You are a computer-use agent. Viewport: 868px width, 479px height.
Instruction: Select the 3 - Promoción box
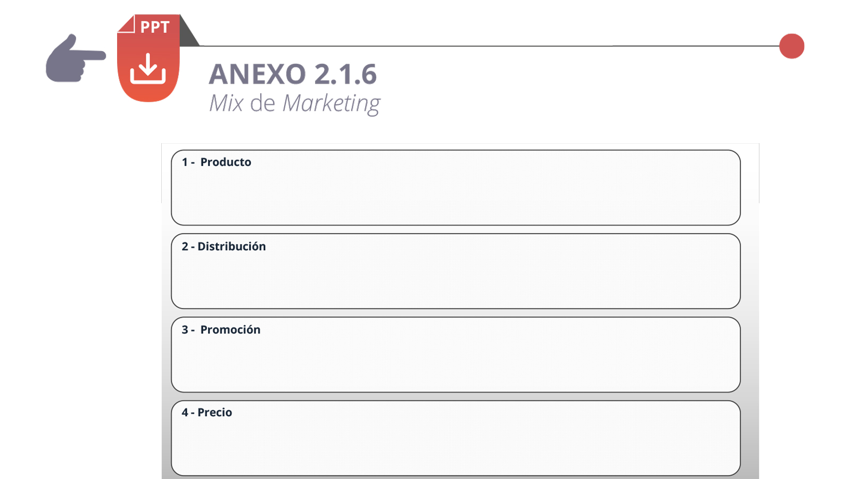point(456,354)
